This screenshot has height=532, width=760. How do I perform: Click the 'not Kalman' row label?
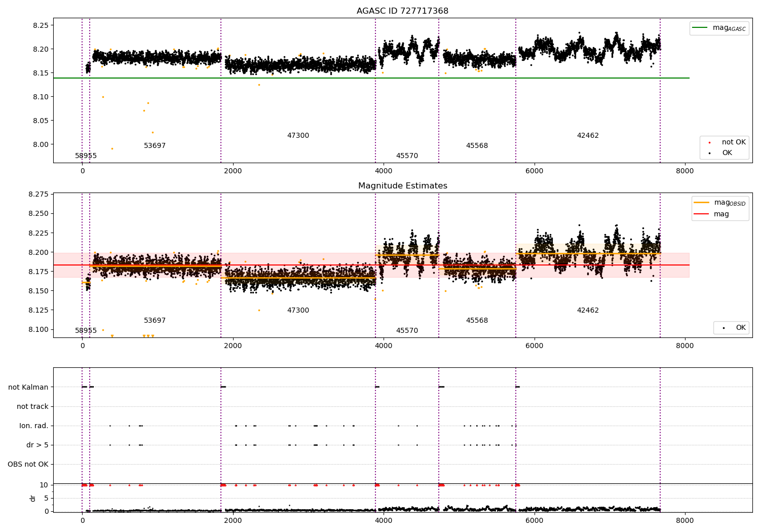(28, 387)
